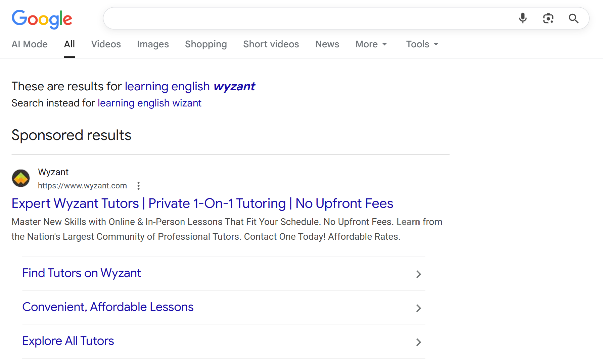Click inside the empty search bar

click(x=302, y=18)
